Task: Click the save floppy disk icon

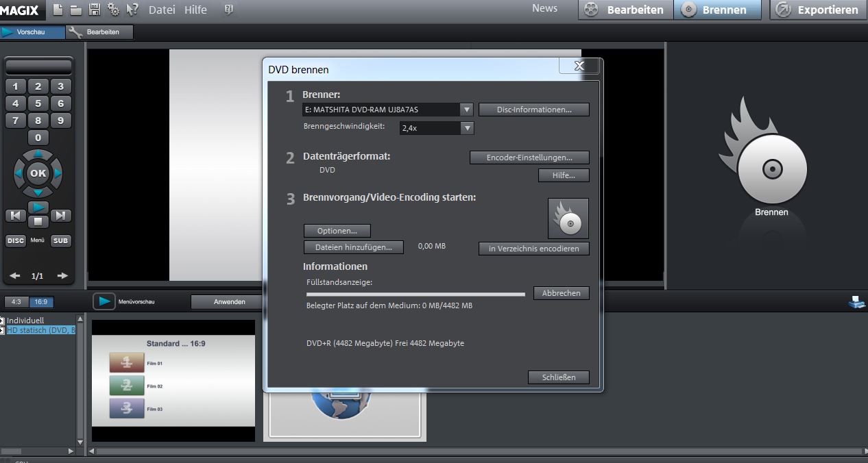Action: pyautogui.click(x=95, y=10)
